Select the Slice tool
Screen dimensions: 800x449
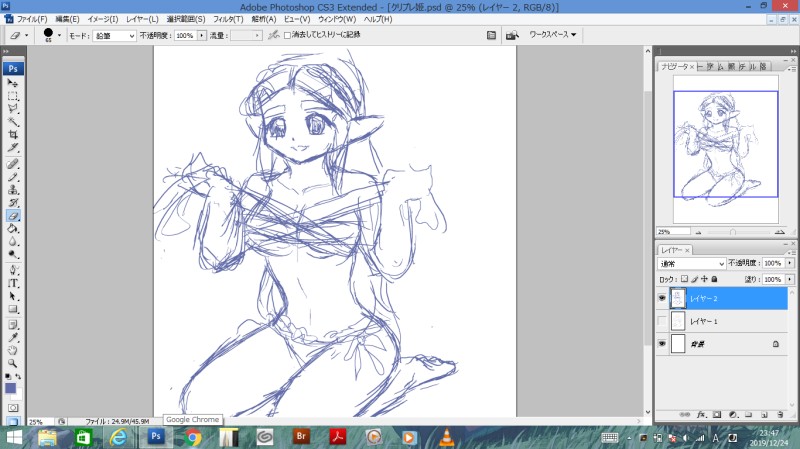pyautogui.click(x=13, y=147)
